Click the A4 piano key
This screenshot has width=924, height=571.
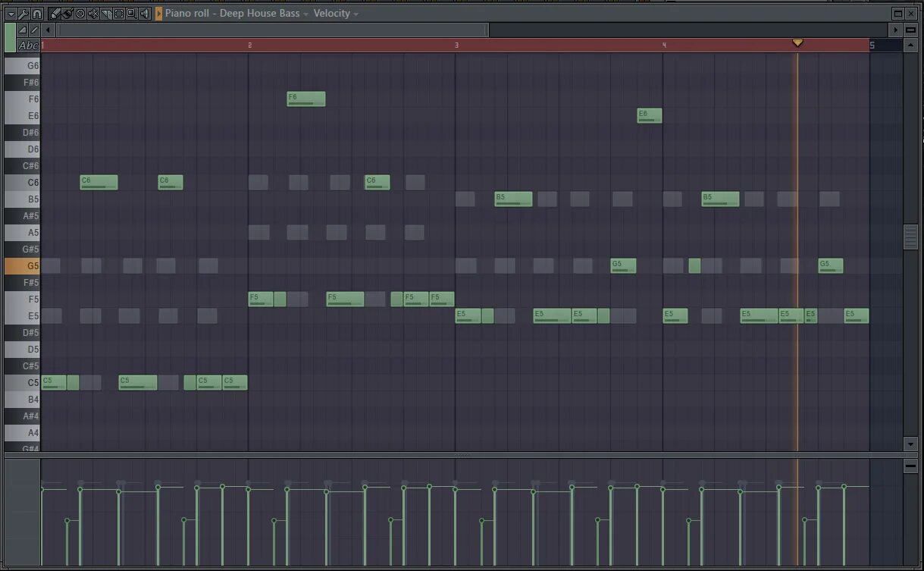[22, 433]
